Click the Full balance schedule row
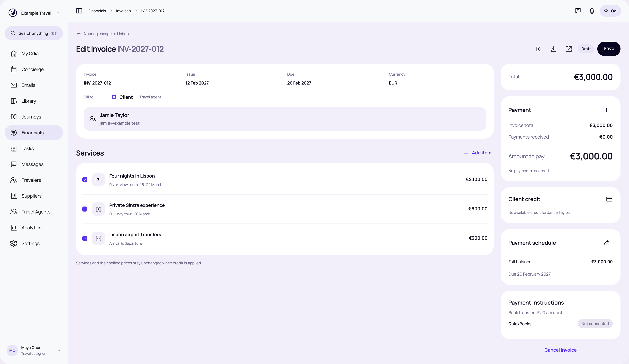Screen dimensions: 629x364 [x=560, y=262]
